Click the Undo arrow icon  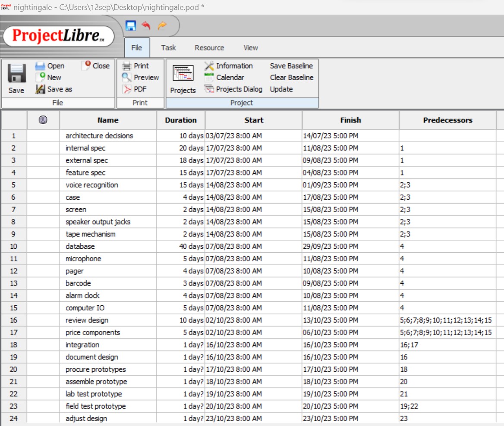[146, 25]
